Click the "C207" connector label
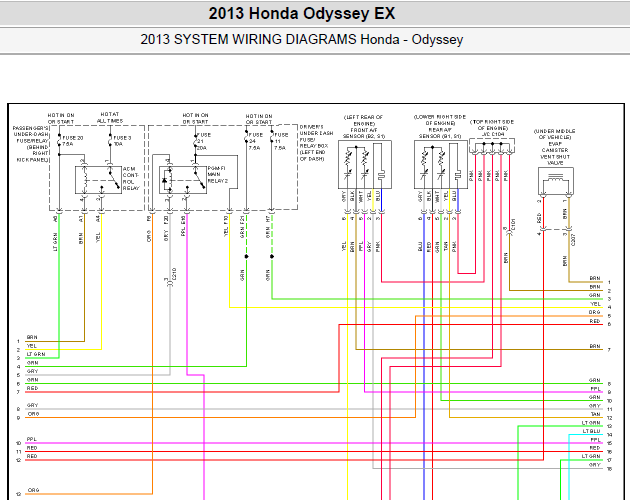This screenshot has width=630, height=500. click(573, 240)
